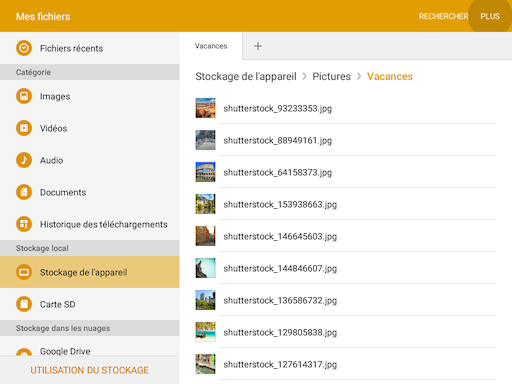Select file name shutterstock_146645603.jpg
The height and width of the screenshot is (384, 512).
pyautogui.click(x=280, y=237)
